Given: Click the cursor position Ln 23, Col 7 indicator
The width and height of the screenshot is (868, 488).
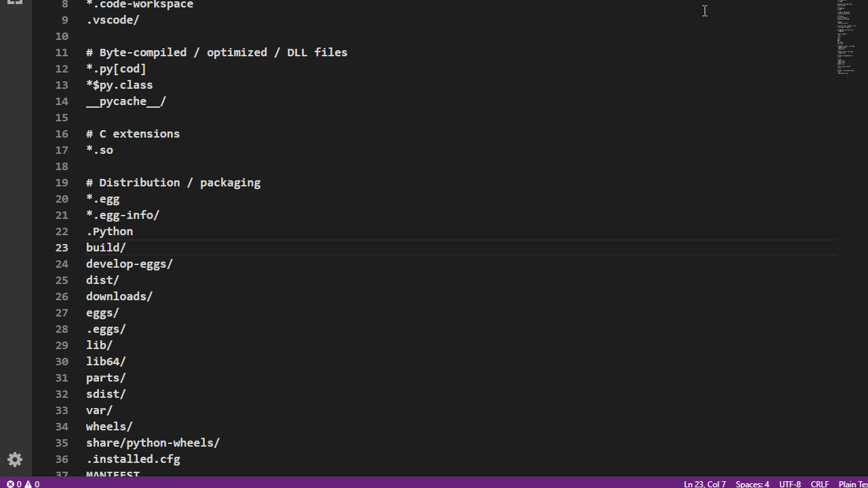Looking at the screenshot, I should point(705,484).
